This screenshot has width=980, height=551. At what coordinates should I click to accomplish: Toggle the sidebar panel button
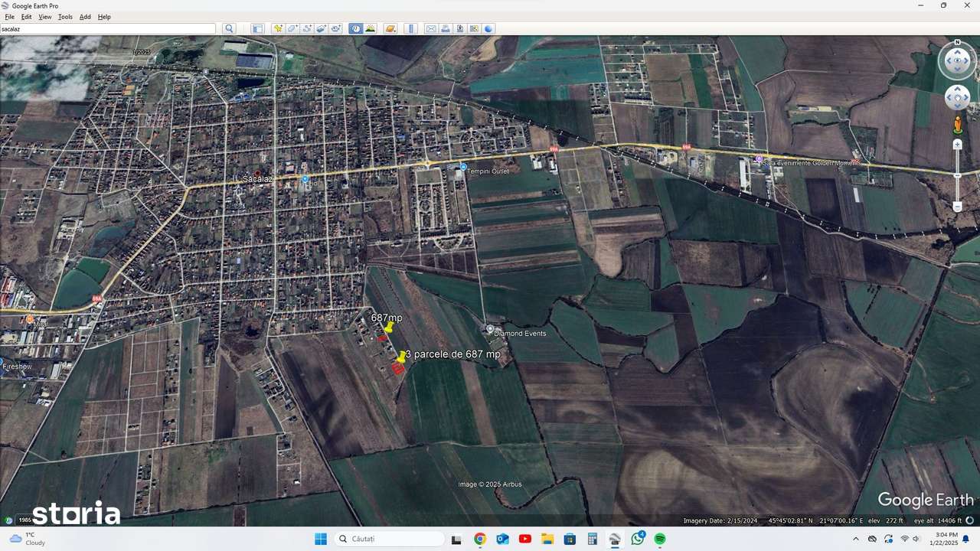(x=257, y=29)
